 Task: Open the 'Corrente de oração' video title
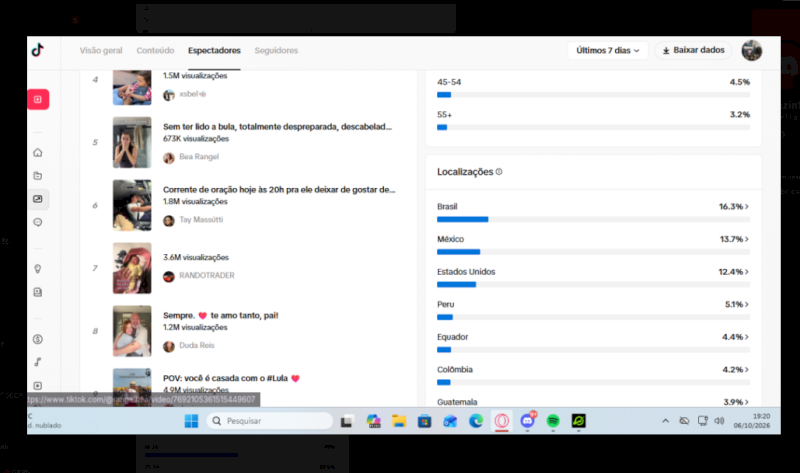click(279, 189)
